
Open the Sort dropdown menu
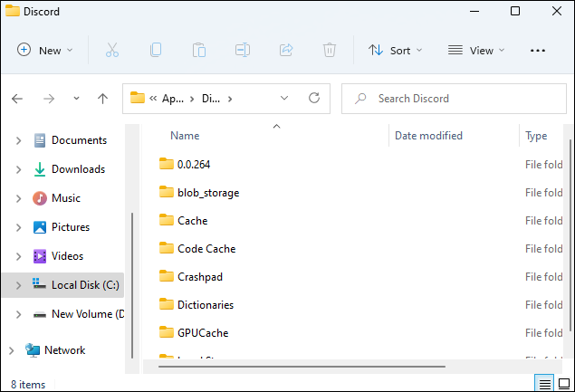point(396,51)
